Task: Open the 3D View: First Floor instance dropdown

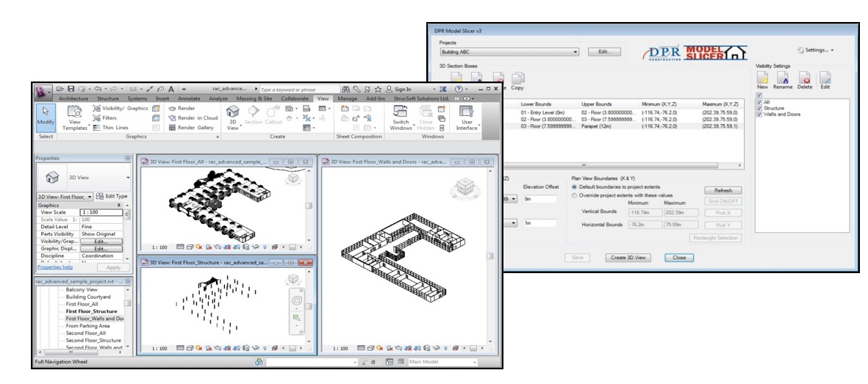Action: pyautogui.click(x=65, y=197)
